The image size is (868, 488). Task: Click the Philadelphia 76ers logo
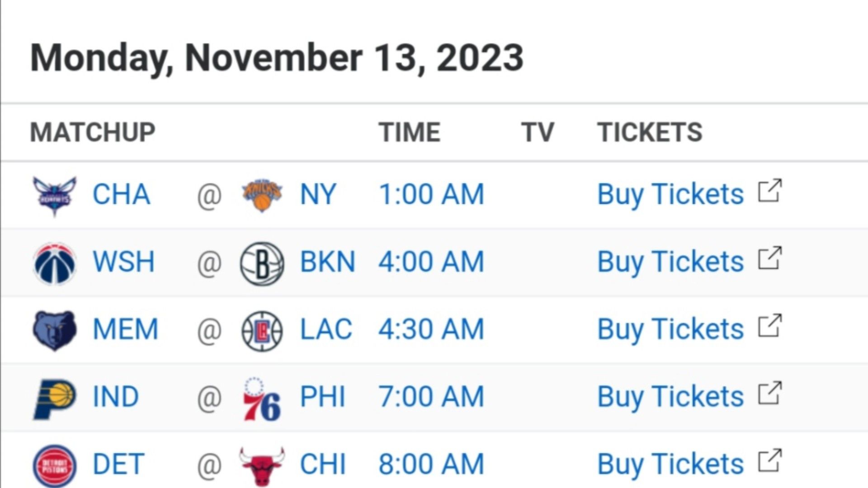tap(262, 399)
